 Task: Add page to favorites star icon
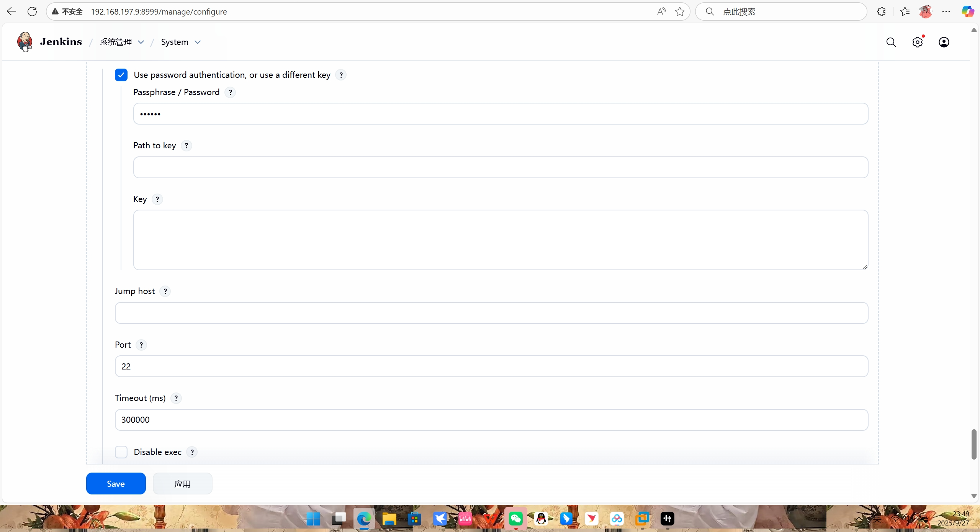point(680,11)
